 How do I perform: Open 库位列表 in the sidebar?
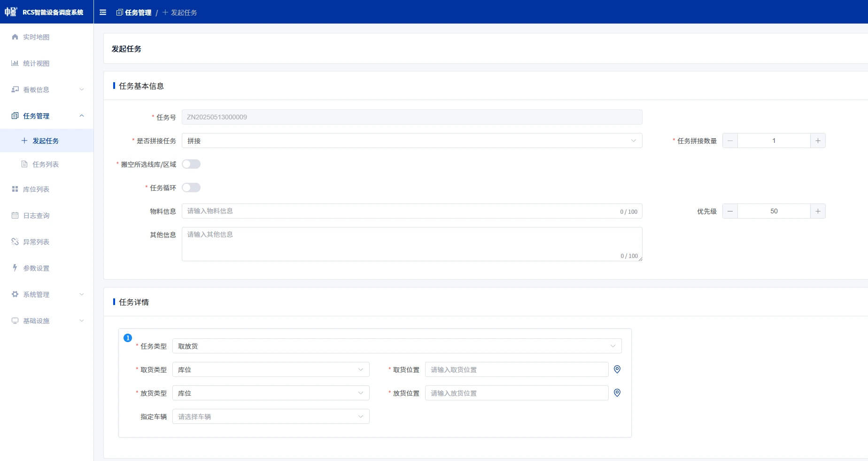(x=36, y=189)
